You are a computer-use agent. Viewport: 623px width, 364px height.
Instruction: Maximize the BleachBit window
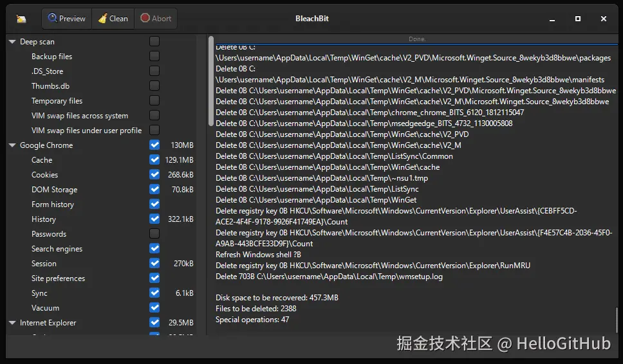578,19
